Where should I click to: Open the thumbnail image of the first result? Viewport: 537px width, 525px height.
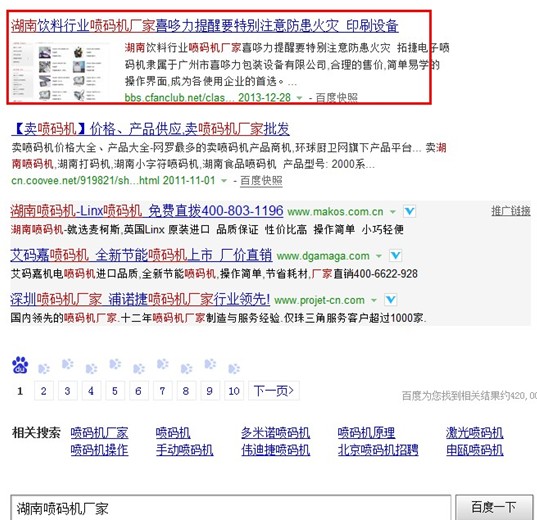pos(58,71)
